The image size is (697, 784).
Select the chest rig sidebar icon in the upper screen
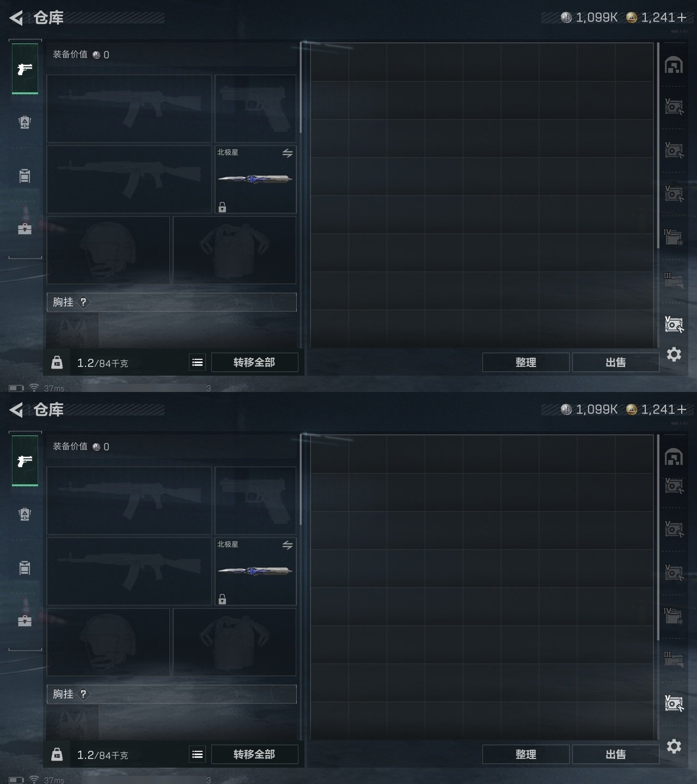[25, 176]
